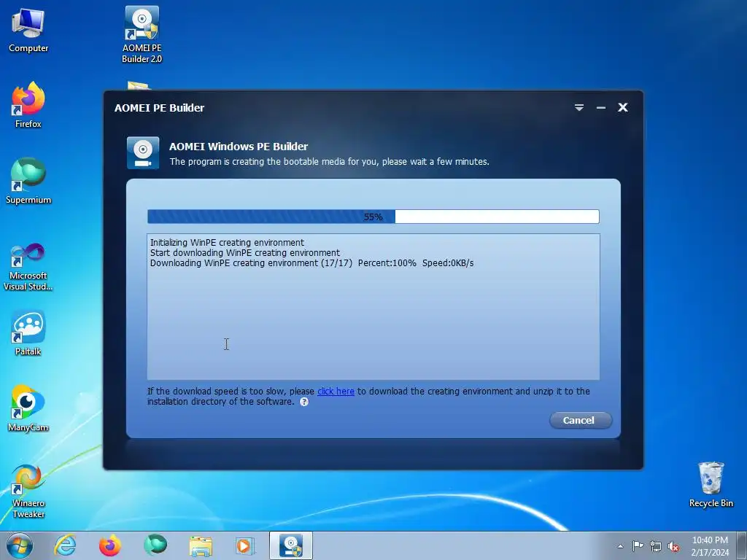The height and width of the screenshot is (560, 747).
Task: Open the clock showing 10:40 PM
Action: [x=710, y=546]
